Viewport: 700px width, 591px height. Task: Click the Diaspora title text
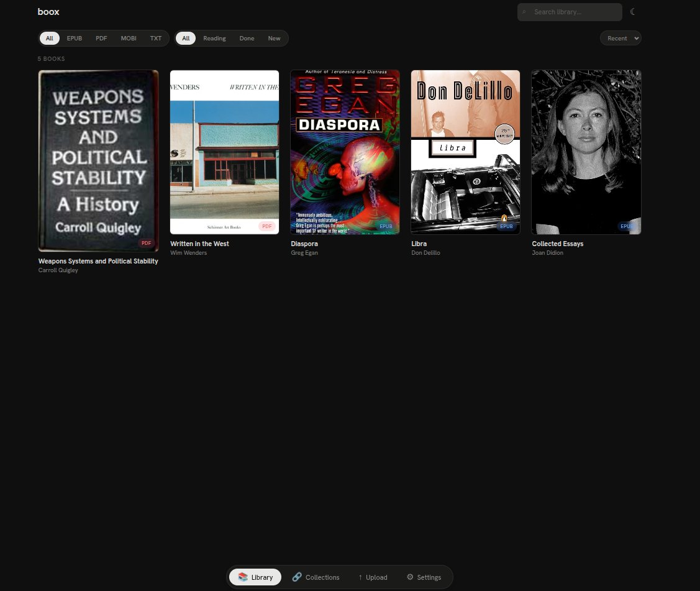[304, 244]
